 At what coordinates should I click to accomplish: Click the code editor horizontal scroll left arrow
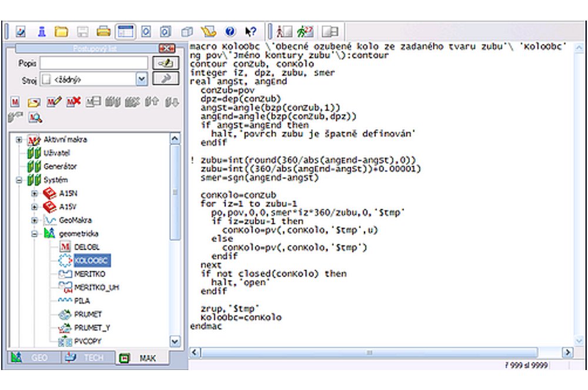tap(194, 352)
